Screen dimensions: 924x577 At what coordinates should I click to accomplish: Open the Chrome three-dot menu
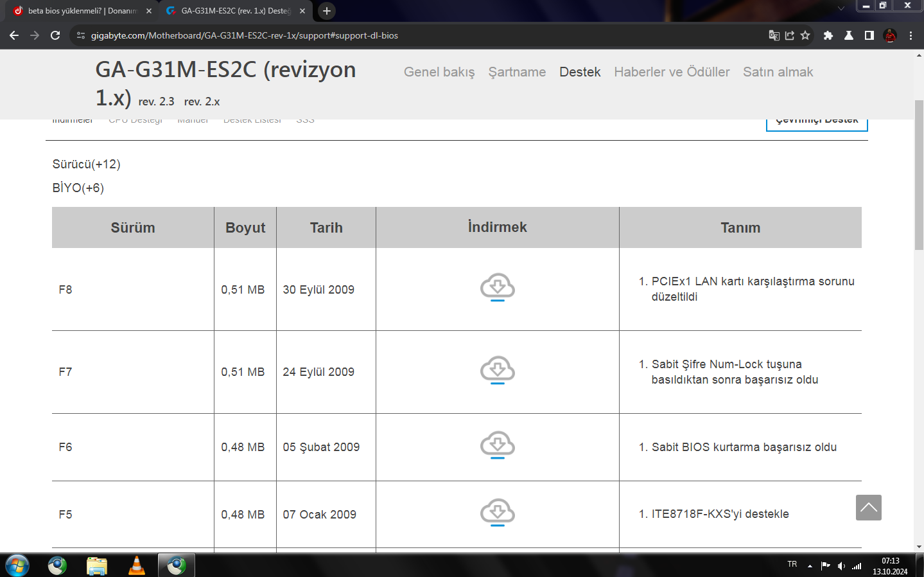pos(911,35)
